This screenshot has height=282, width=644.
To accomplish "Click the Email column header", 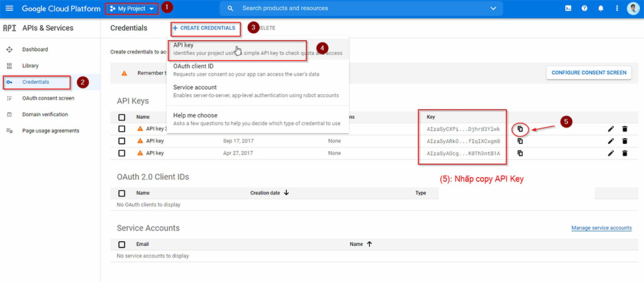I will [143, 244].
